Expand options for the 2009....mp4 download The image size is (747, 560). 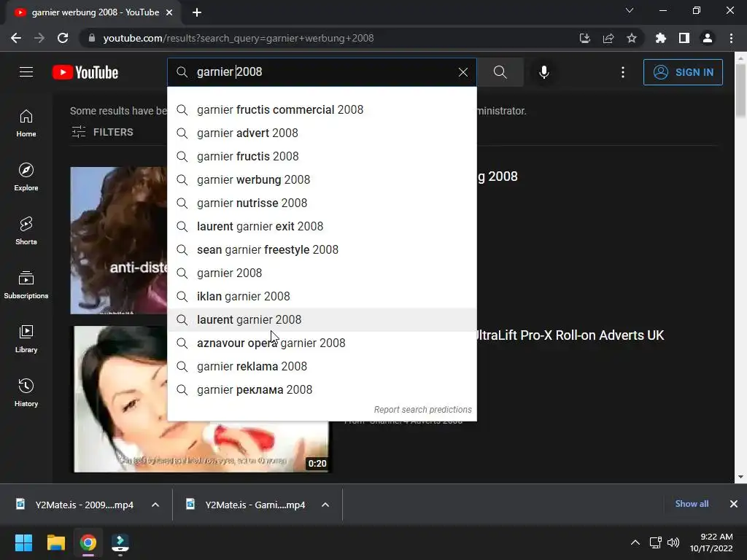[155, 505]
